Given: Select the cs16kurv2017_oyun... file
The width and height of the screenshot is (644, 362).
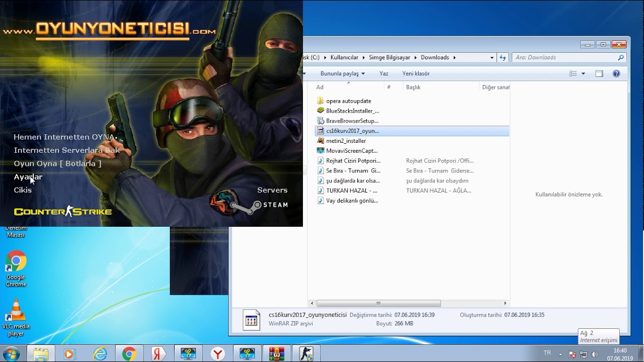Looking at the screenshot, I should 412,131.
